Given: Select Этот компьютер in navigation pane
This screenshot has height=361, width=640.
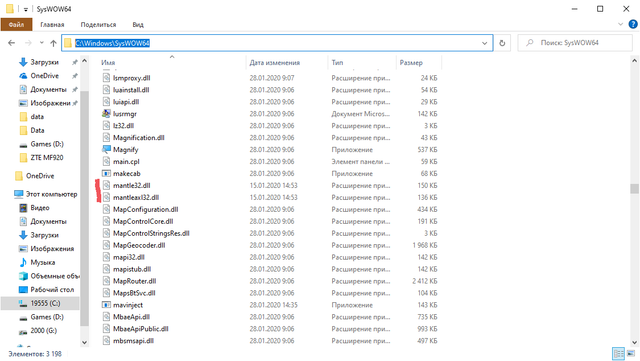Looking at the screenshot, I should [51, 194].
